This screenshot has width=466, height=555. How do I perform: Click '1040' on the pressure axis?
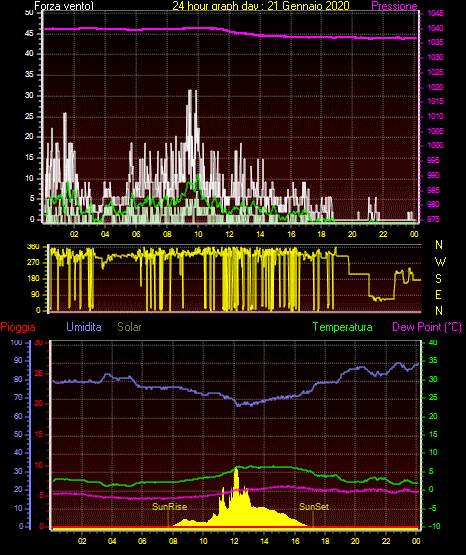click(435, 28)
